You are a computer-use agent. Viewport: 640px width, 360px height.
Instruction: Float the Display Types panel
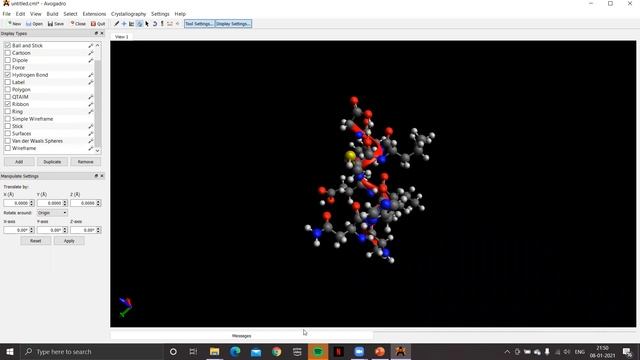click(x=96, y=33)
